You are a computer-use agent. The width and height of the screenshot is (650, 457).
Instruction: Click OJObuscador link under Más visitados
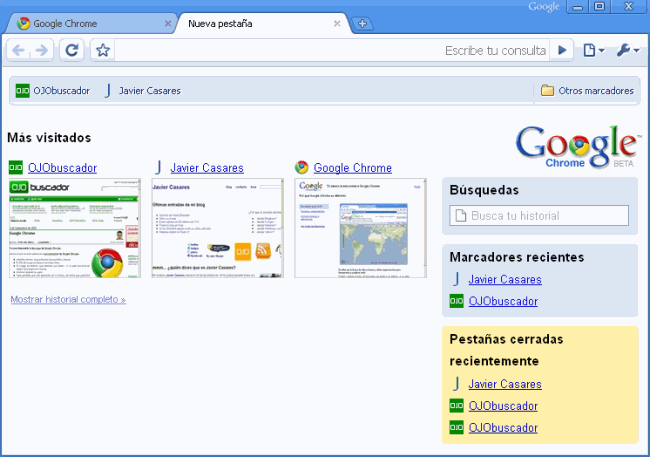[62, 168]
